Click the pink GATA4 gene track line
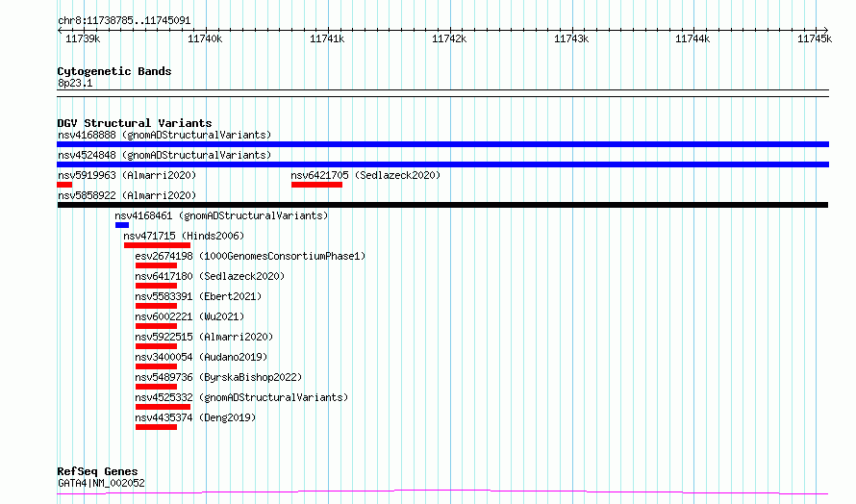Screen dimensions: 856x504 click(442, 492)
